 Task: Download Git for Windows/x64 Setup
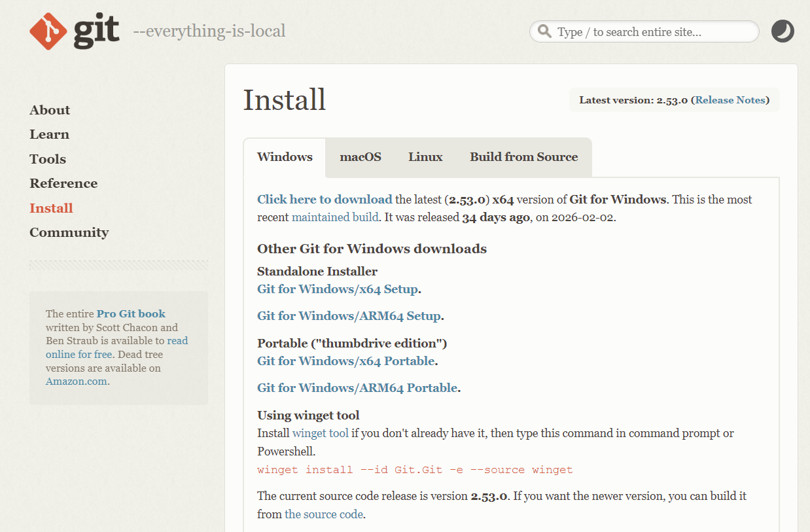tap(338, 289)
